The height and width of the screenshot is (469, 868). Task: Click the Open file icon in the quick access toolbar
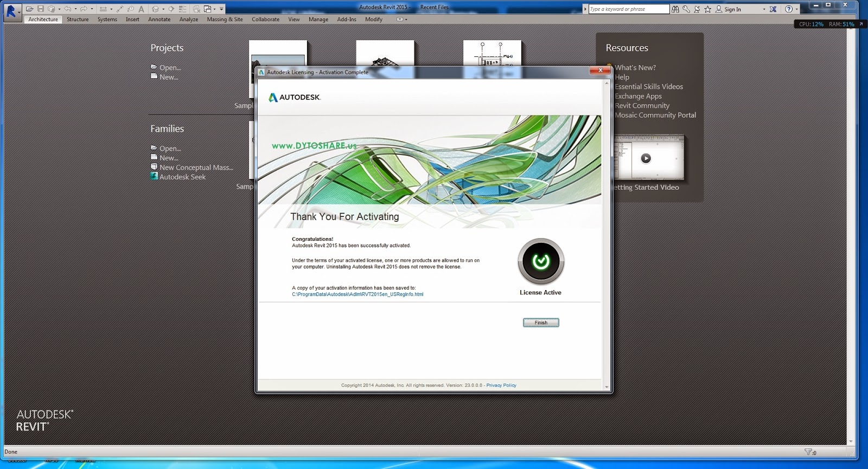[29, 9]
